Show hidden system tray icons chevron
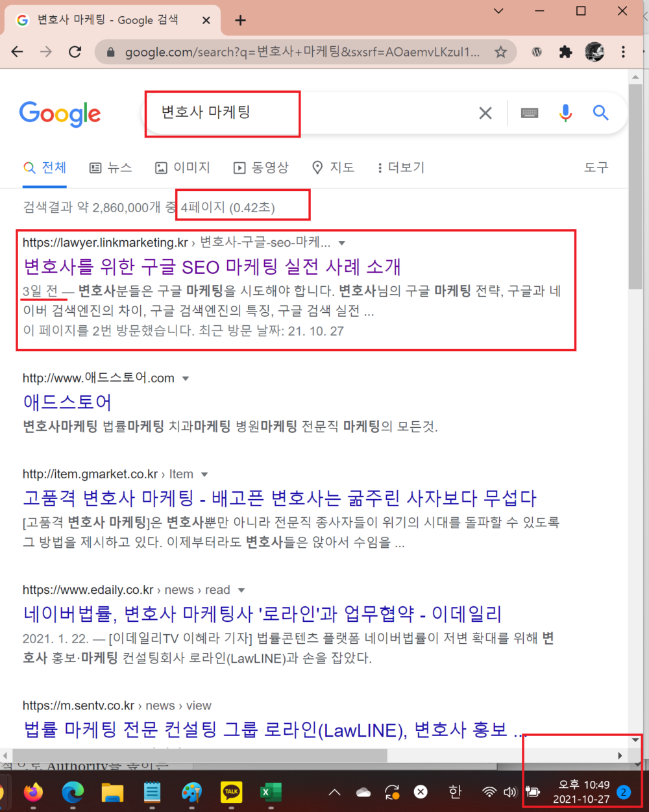The image size is (649, 812). pyautogui.click(x=335, y=792)
